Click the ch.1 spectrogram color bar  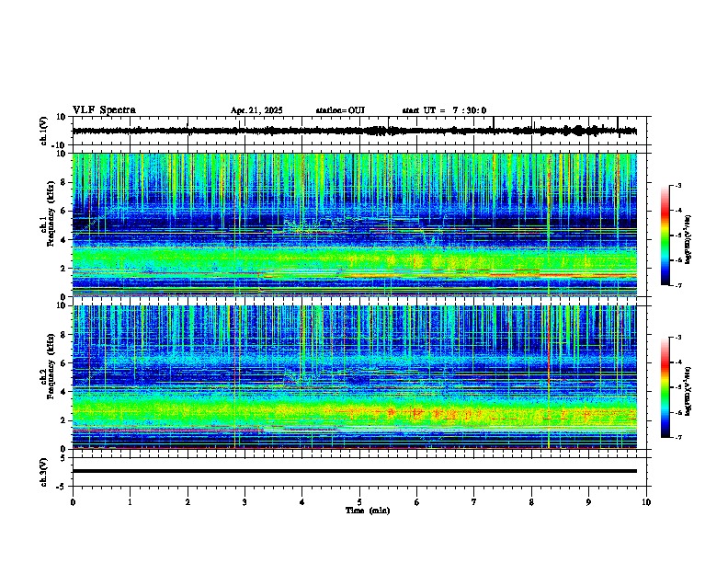click(x=665, y=236)
